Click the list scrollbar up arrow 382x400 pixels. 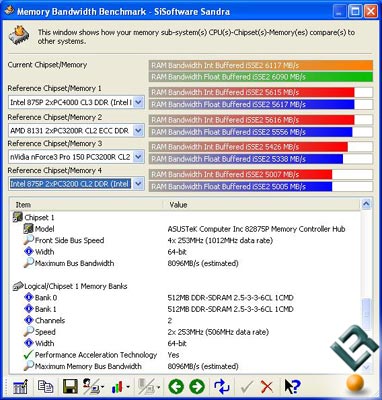coord(366,204)
